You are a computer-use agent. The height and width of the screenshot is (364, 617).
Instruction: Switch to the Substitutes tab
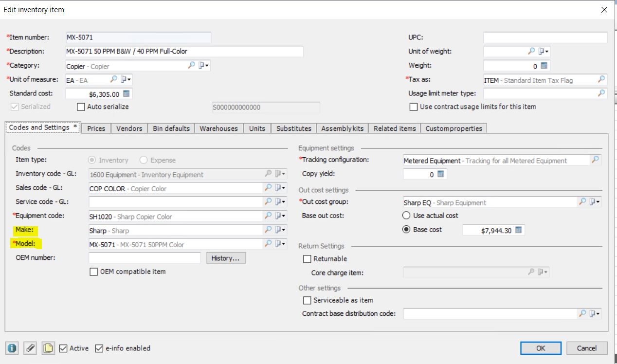(x=294, y=128)
